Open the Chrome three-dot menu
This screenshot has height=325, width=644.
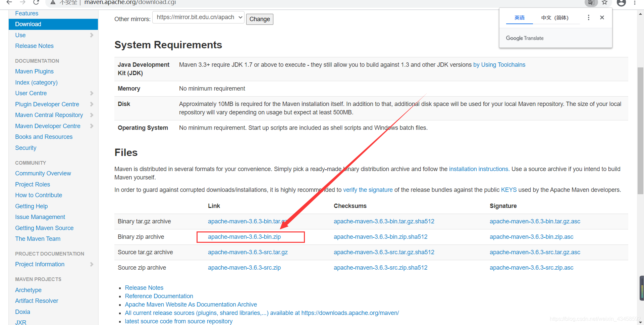tap(635, 3)
